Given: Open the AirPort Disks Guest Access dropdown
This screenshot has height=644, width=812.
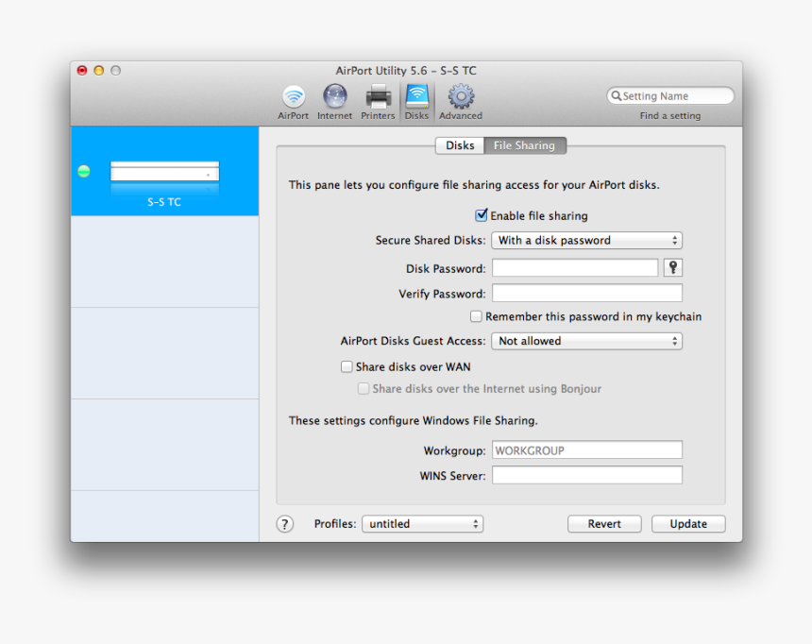Looking at the screenshot, I should coord(586,341).
